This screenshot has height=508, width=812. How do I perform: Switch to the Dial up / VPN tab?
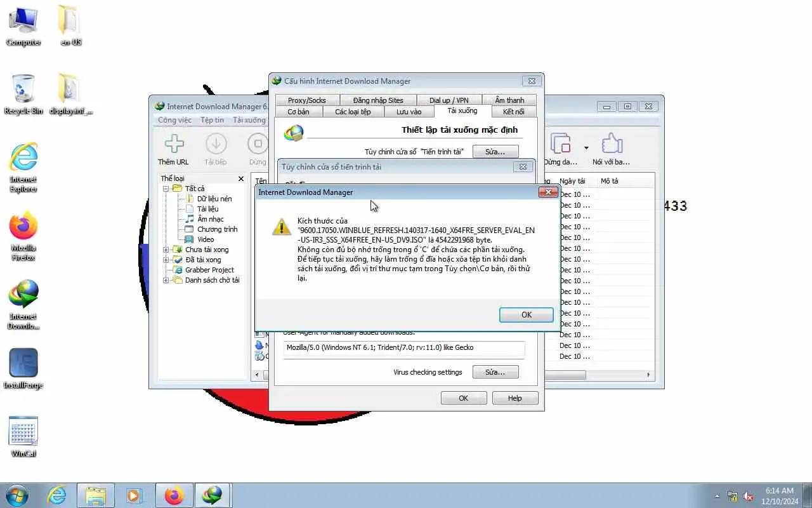pyautogui.click(x=449, y=100)
